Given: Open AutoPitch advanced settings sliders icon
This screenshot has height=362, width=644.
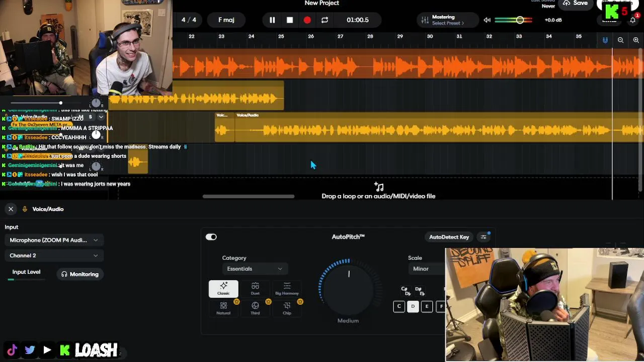Looking at the screenshot, I should point(484,237).
